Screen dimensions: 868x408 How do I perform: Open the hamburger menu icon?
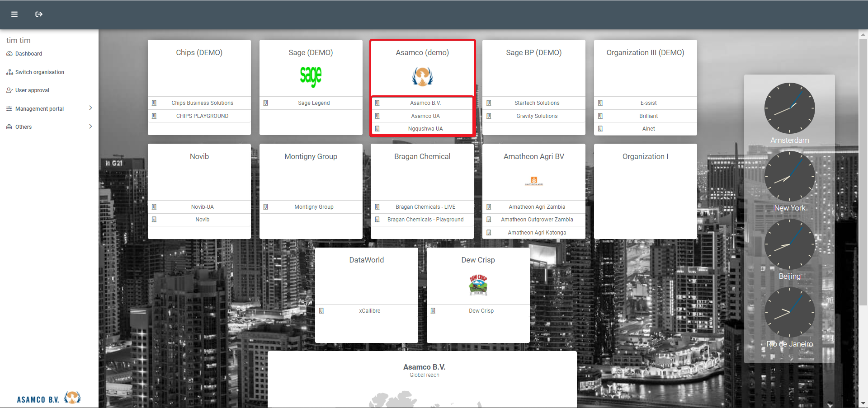tap(14, 14)
